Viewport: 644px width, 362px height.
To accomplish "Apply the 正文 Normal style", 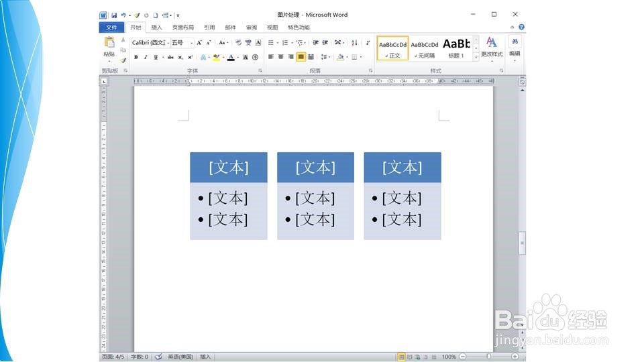I will point(392,48).
